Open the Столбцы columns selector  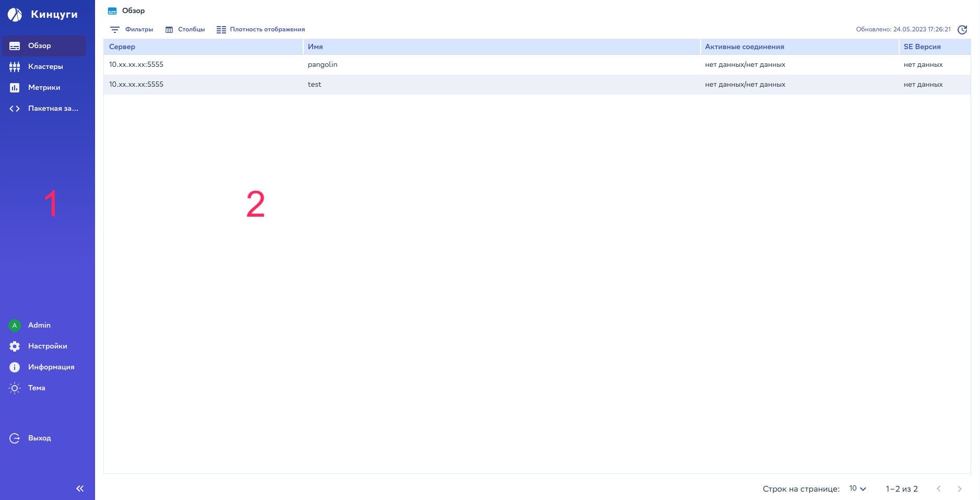point(185,29)
